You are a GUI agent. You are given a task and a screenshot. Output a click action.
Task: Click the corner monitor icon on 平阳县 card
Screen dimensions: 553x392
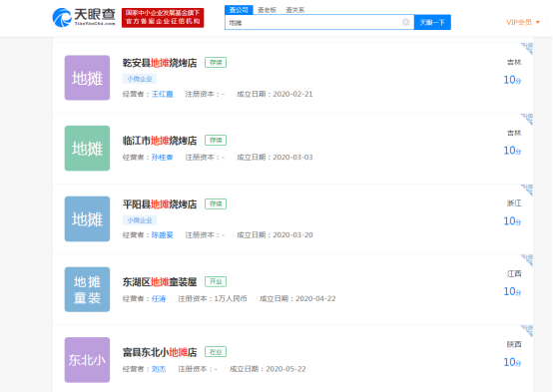point(527,190)
